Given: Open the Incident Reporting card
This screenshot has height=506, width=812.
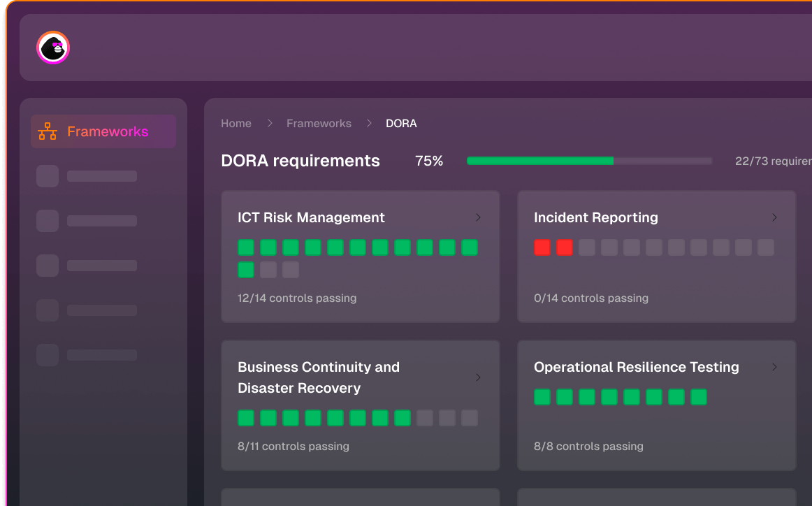Looking at the screenshot, I should coord(657,256).
